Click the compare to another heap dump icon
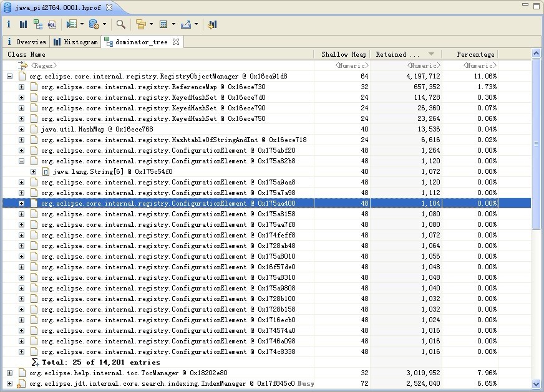 (x=212, y=24)
